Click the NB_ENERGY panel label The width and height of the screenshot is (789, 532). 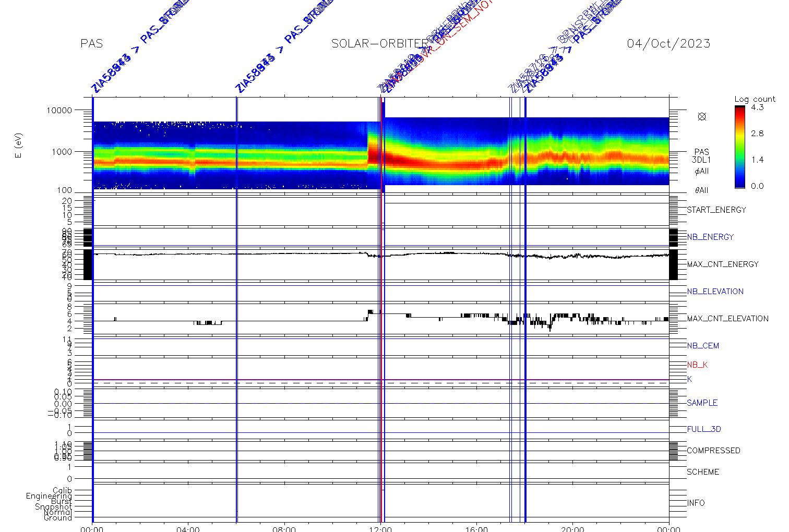710,237
